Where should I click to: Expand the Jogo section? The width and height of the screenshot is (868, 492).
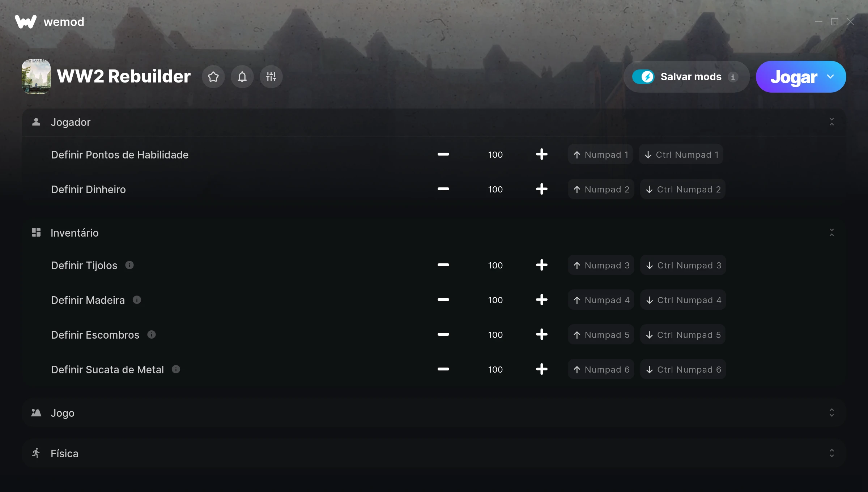832,413
